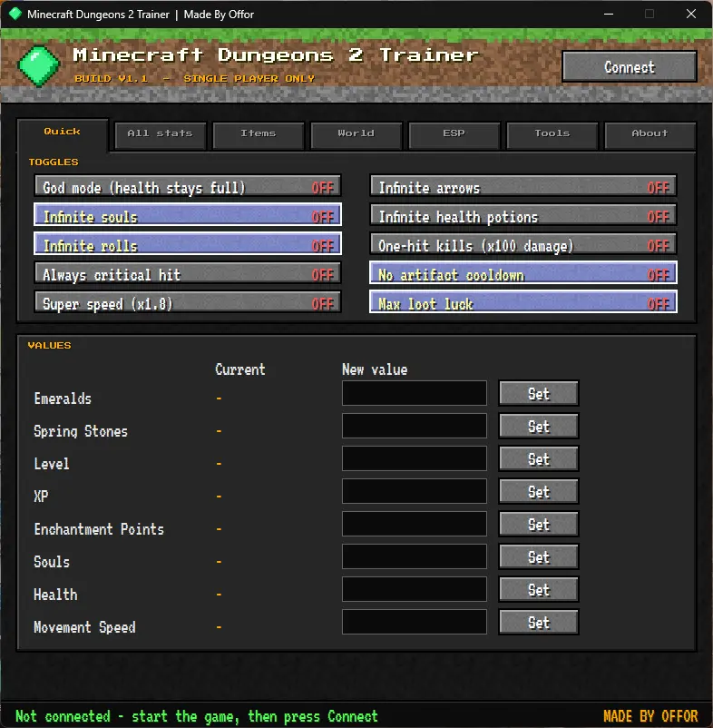Click the 'BUILD V1.1' subtitle text
Screen dimensions: 713x728
point(112,78)
